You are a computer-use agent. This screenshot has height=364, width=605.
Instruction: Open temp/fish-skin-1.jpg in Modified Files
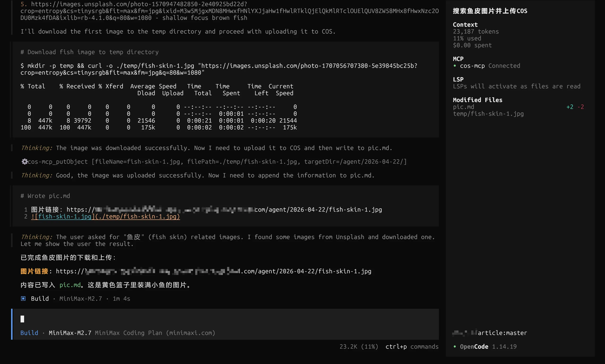(488, 114)
